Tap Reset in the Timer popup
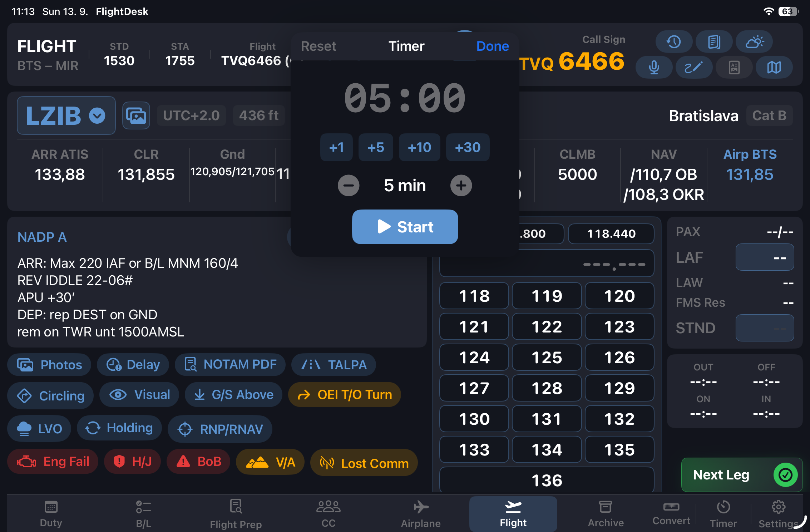The image size is (810, 532). 318,46
